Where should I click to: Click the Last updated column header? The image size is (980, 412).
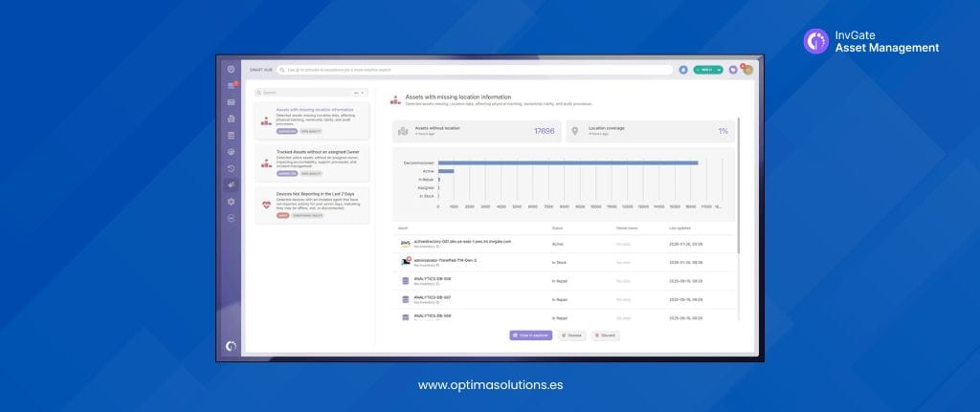click(679, 228)
